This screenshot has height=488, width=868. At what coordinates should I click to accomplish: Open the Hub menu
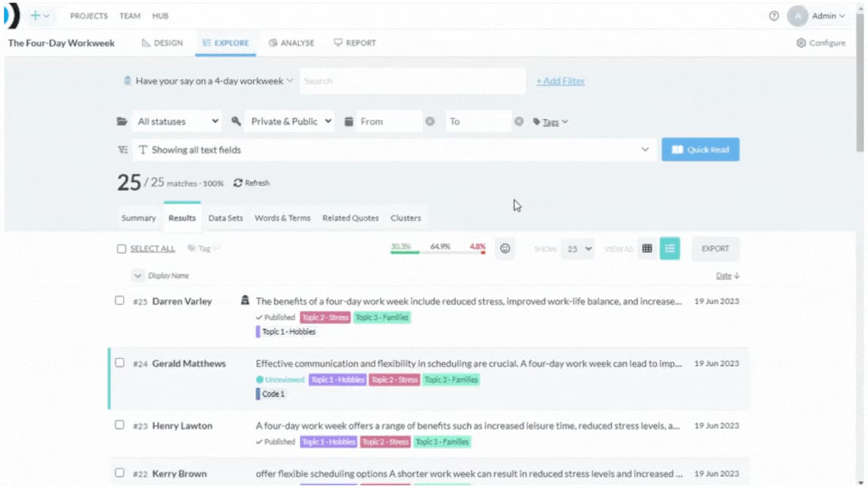pos(160,16)
